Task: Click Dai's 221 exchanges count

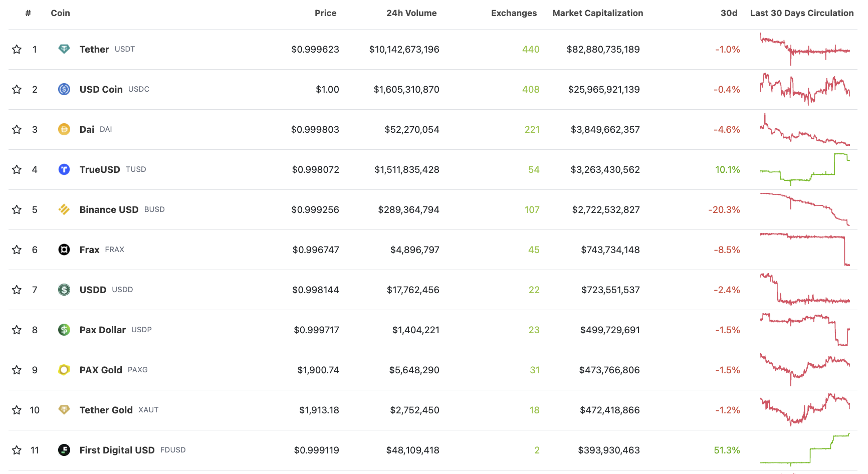Action: point(532,129)
